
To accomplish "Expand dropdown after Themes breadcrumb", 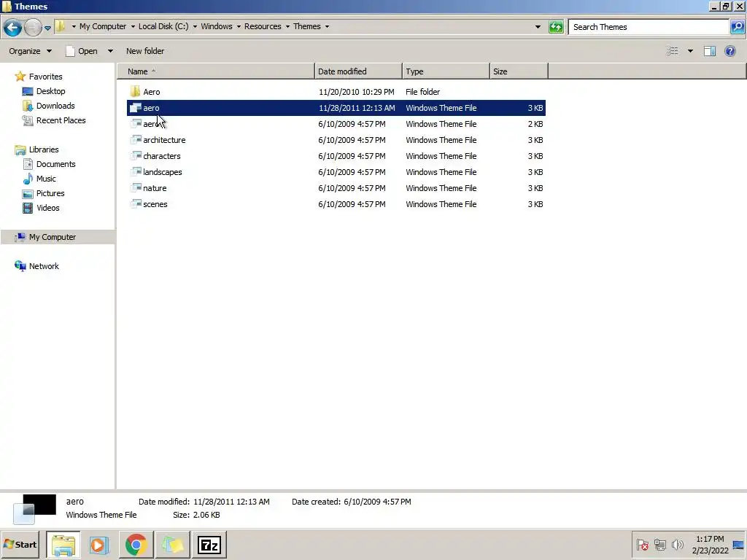I will [328, 27].
